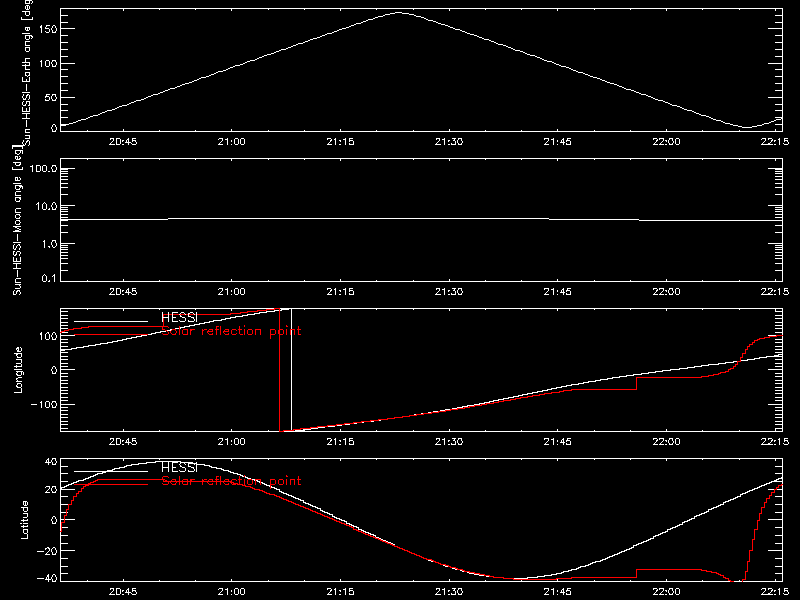This screenshot has height=600, width=800.
Task: Select the HESSI legend label in Longitude plot
Action: click(179, 317)
